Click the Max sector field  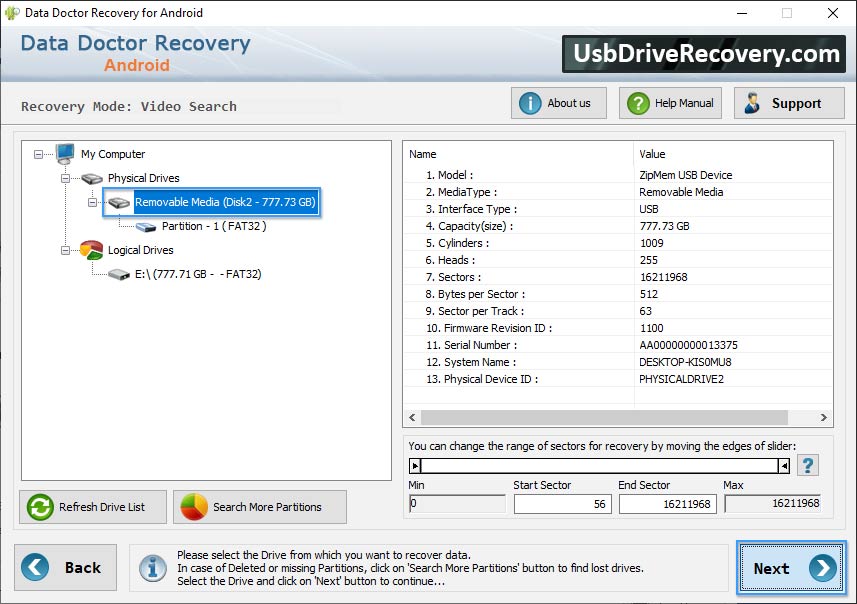pos(773,503)
